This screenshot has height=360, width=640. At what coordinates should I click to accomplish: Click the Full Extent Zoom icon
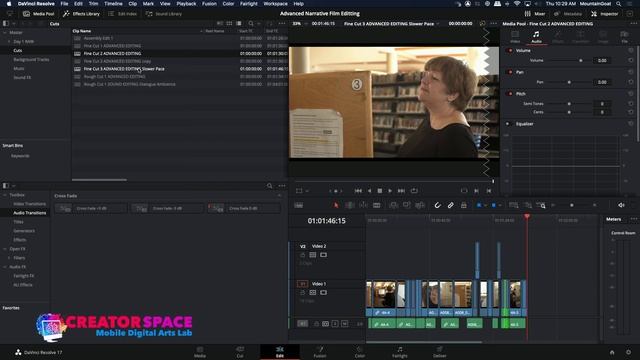pyautogui.click(x=514, y=205)
